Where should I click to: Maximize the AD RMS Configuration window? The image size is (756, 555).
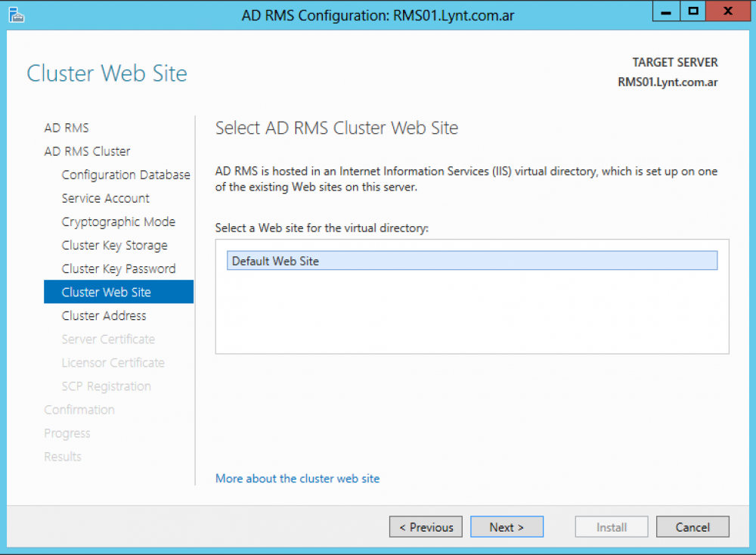693,11
